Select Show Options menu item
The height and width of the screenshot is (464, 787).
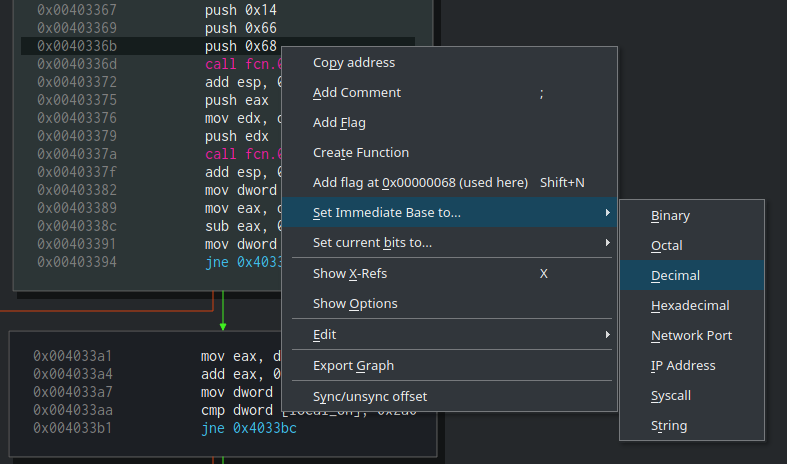coord(355,303)
